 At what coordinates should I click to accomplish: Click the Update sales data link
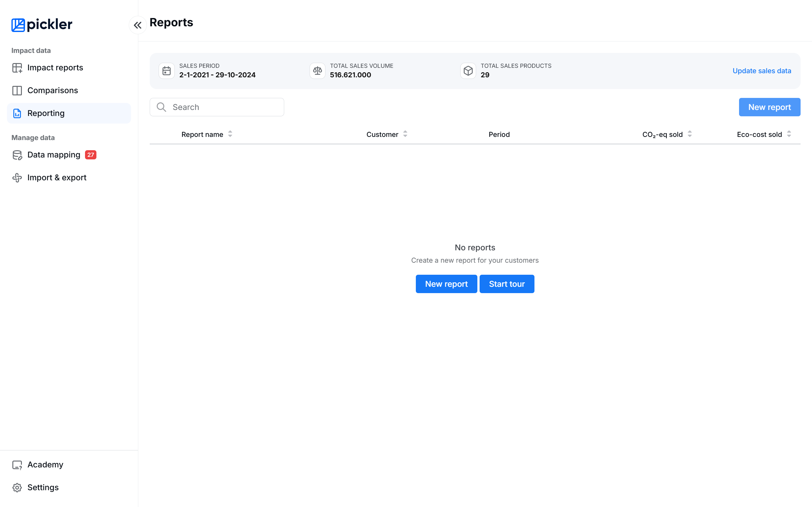[x=762, y=71]
